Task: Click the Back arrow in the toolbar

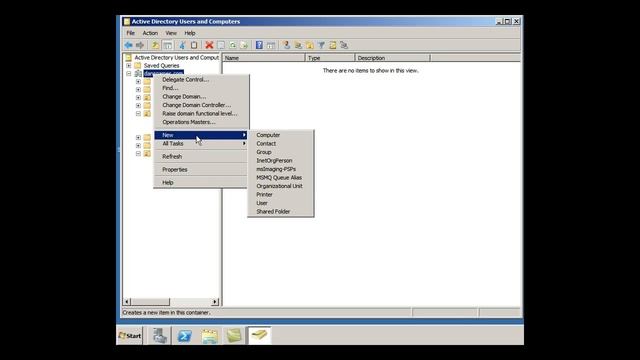Action: [x=128, y=45]
